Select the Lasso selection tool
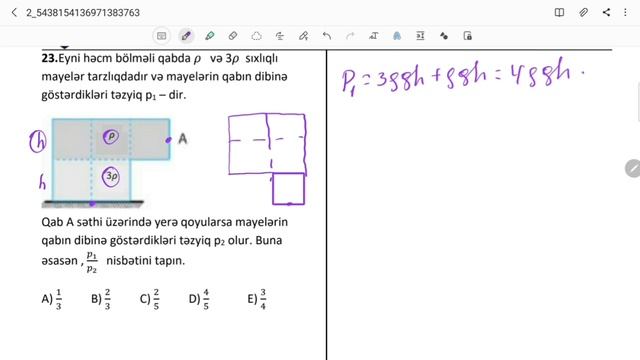Viewport: 640px width, 360px height. coord(256,36)
